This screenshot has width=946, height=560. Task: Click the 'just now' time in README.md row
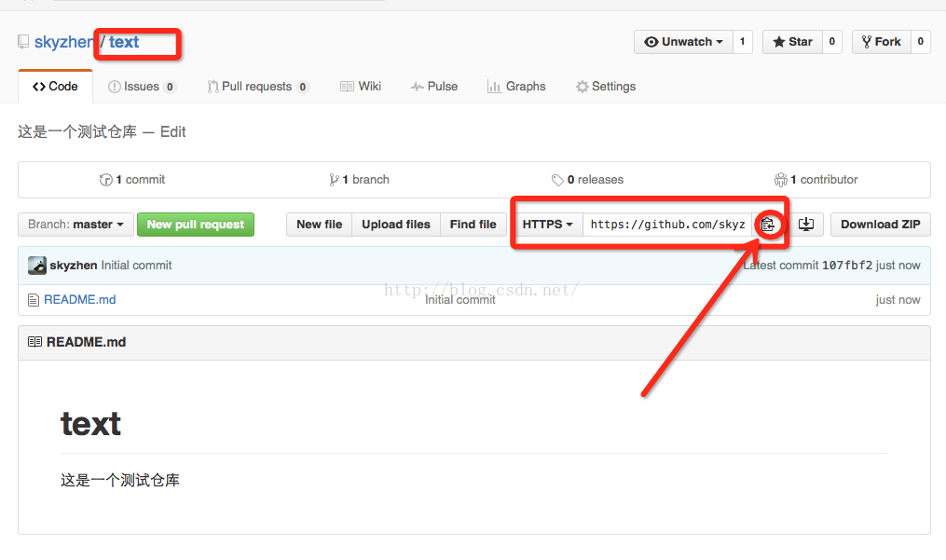[898, 300]
